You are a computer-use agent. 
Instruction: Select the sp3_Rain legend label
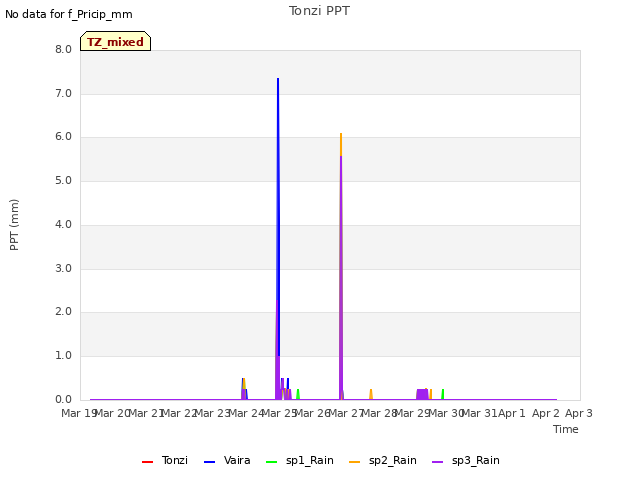tap(476, 460)
